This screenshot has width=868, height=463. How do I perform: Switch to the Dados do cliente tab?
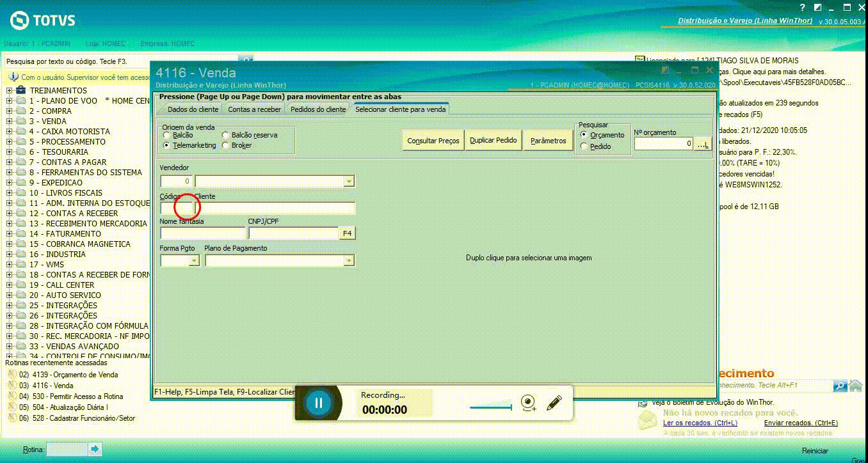[x=193, y=109]
